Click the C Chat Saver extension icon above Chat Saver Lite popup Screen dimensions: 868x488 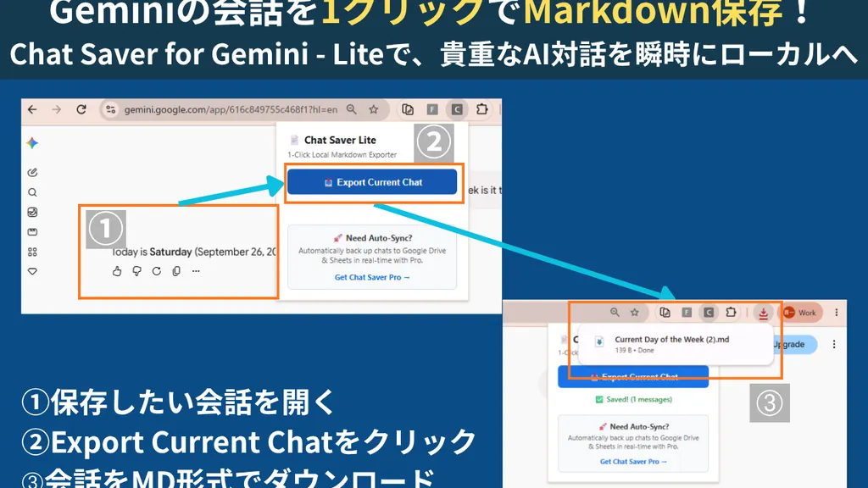(457, 109)
